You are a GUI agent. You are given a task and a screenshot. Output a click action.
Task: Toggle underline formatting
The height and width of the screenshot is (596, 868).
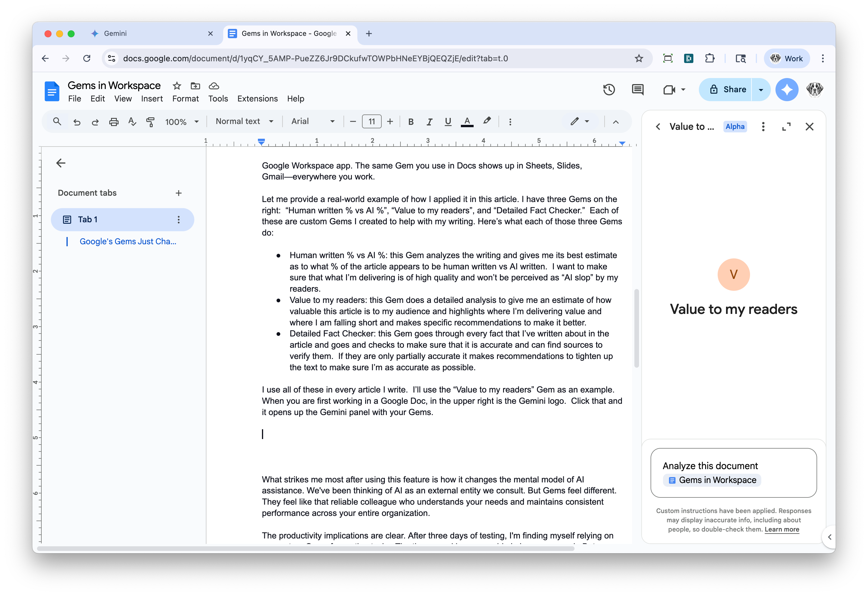448,122
